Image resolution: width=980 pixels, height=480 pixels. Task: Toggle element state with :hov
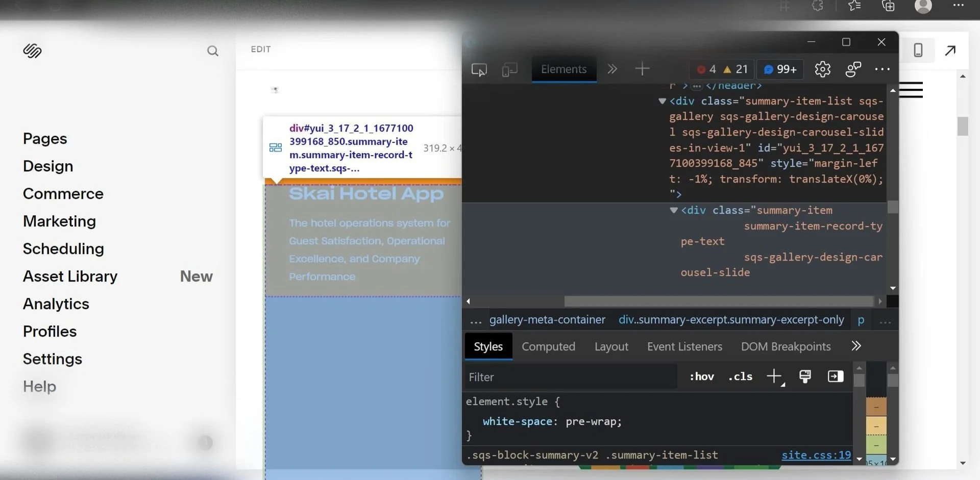click(x=701, y=376)
